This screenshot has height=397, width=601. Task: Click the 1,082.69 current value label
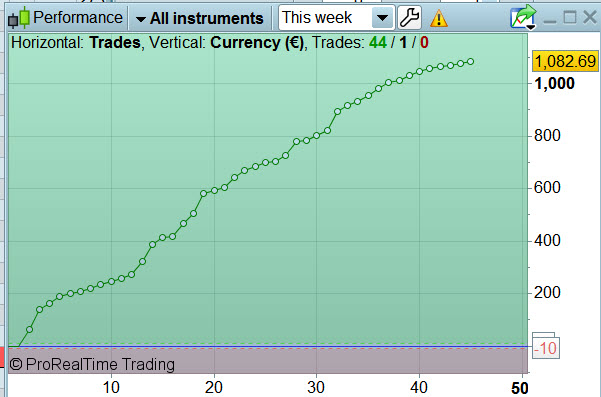pos(565,61)
